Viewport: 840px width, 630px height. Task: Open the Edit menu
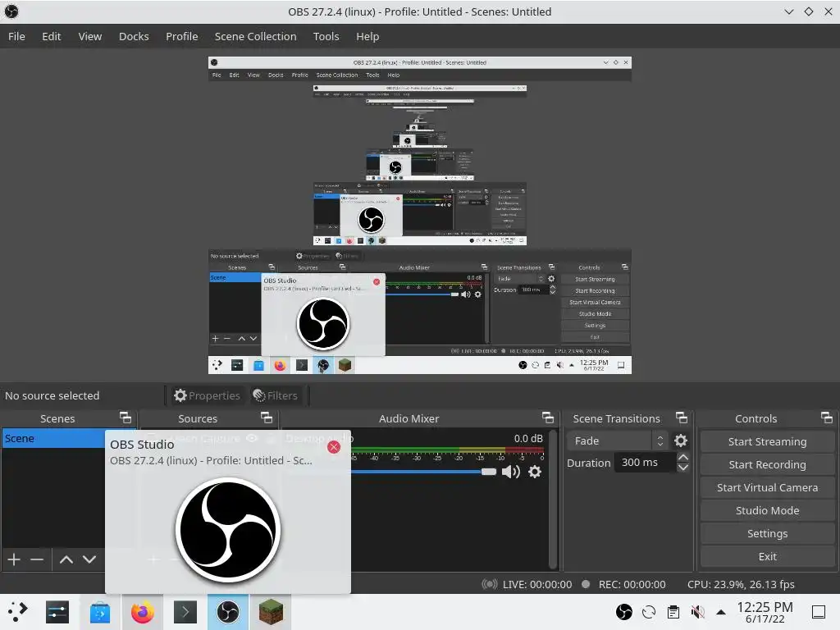coord(52,36)
